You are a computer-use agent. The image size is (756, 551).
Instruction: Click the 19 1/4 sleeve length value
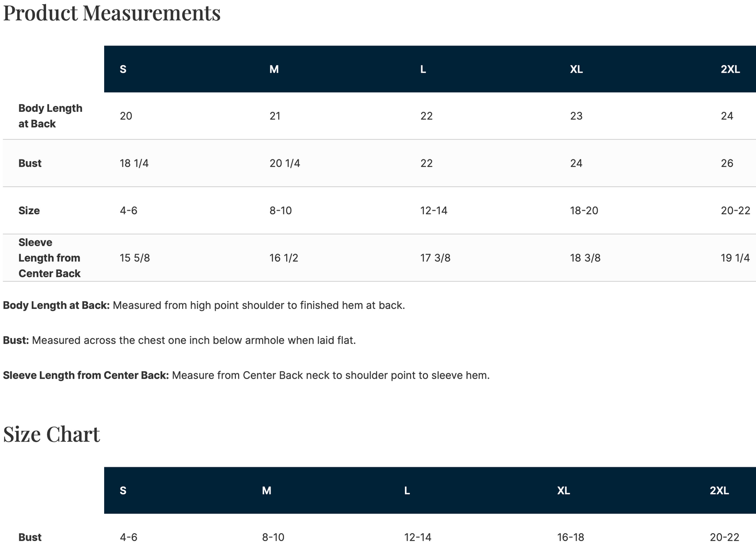coord(735,258)
